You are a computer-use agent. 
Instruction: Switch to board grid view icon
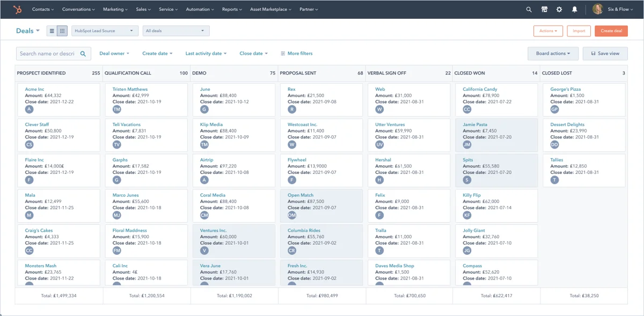62,31
